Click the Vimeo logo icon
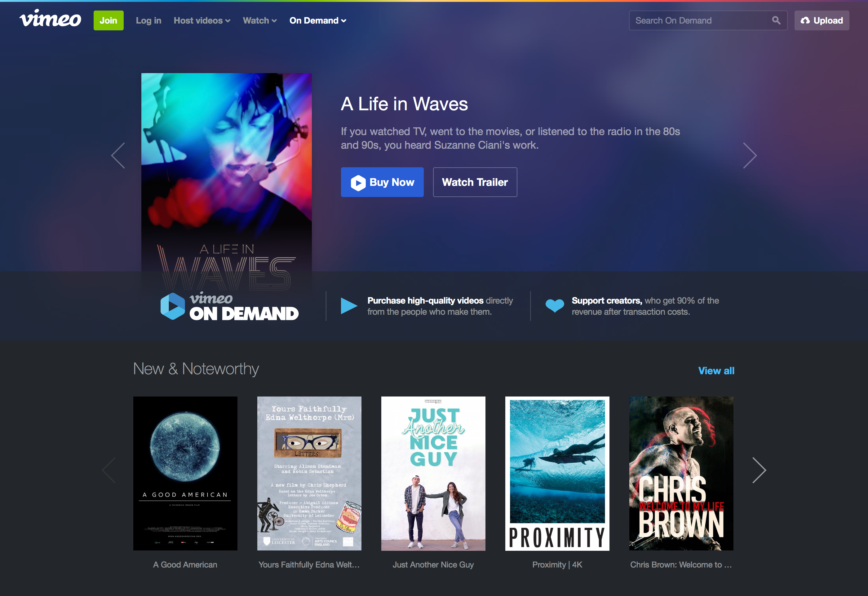 click(x=50, y=20)
